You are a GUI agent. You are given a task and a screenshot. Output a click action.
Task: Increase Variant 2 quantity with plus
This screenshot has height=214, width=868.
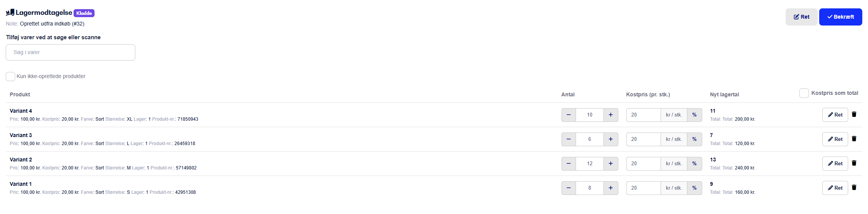[x=611, y=163]
